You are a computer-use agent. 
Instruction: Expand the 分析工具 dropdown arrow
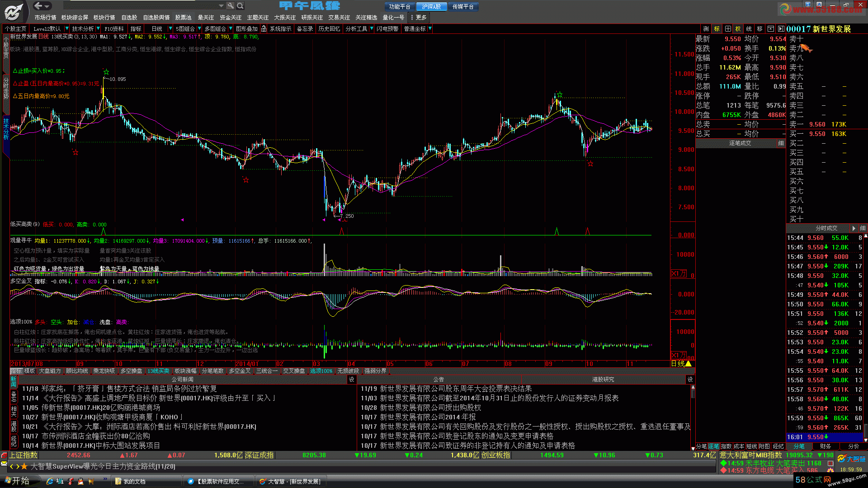click(x=371, y=28)
